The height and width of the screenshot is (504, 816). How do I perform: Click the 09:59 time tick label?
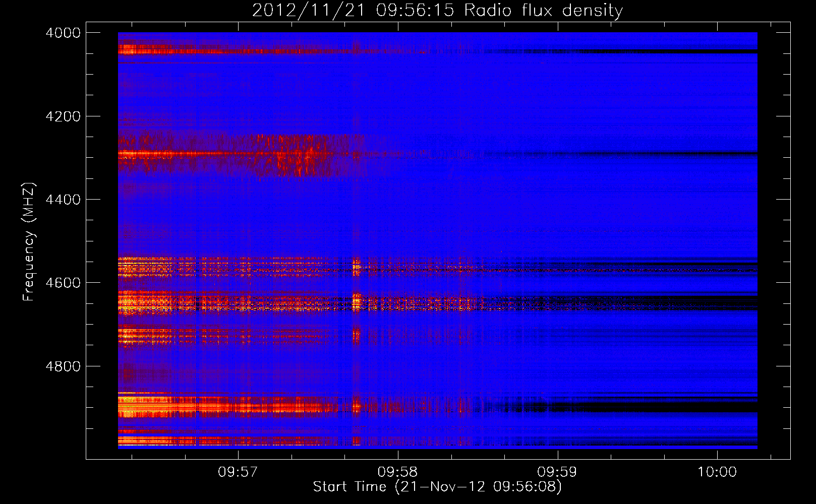coord(557,472)
